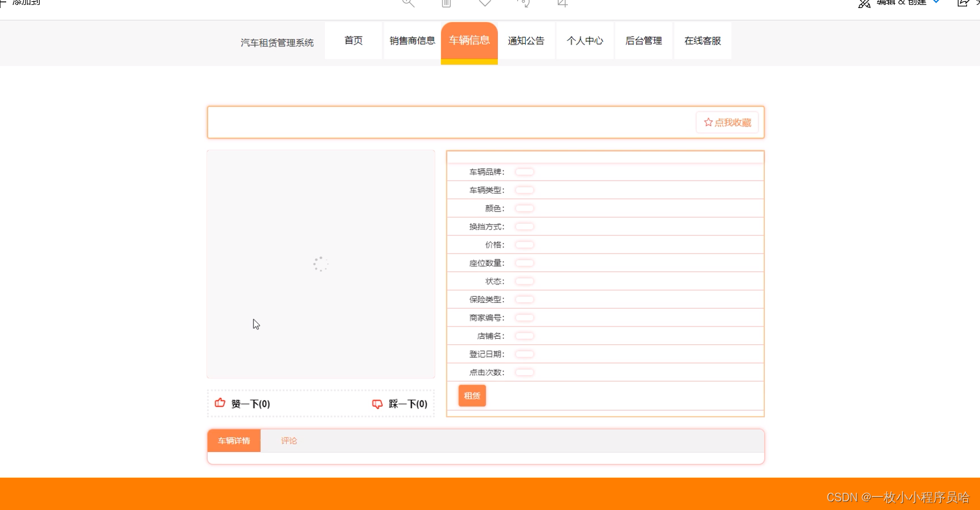
Task: Switch to the 评论 tab
Action: pos(289,441)
